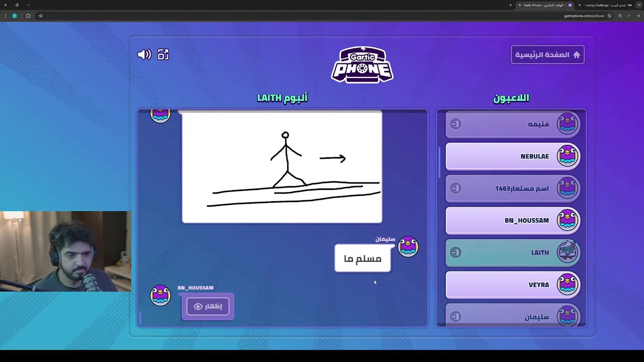The height and width of the screenshot is (362, 644).
Task: Click the VEYRA player avatar
Action: tap(568, 284)
